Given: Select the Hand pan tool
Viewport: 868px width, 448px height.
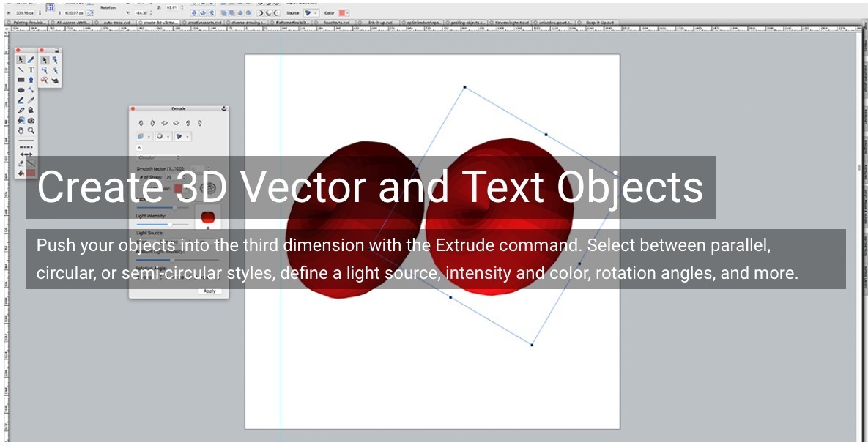Looking at the screenshot, I should pyautogui.click(x=21, y=130).
